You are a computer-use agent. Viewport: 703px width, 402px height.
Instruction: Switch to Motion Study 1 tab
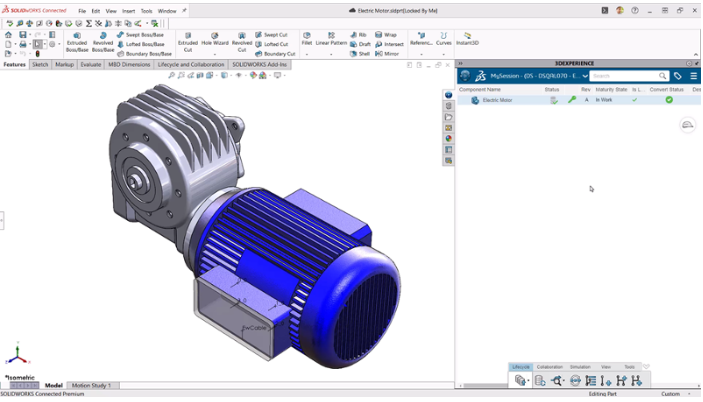click(x=91, y=385)
